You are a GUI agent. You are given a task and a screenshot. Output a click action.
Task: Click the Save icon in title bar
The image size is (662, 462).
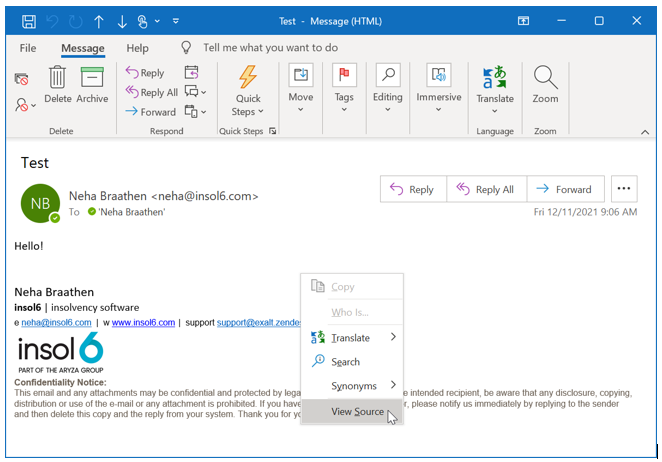tap(29, 21)
